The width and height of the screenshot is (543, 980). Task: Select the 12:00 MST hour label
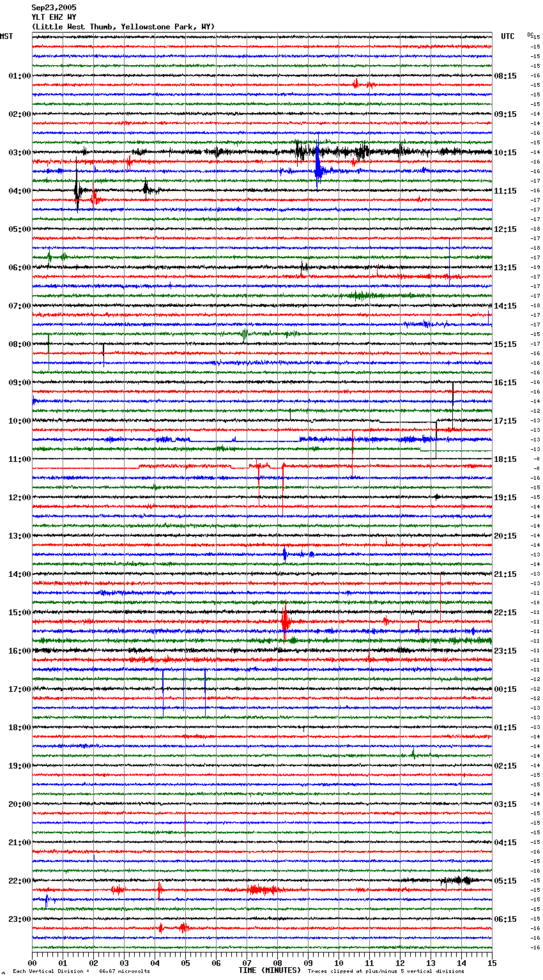20,498
